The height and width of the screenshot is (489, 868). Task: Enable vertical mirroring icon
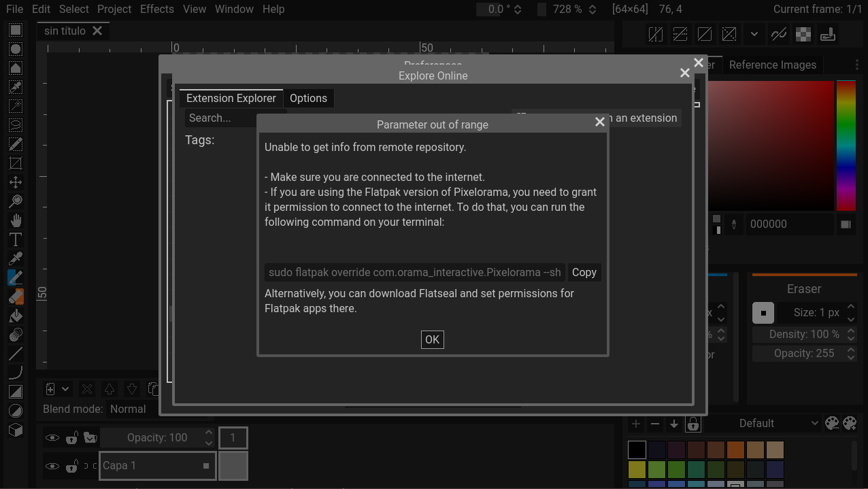click(x=680, y=34)
